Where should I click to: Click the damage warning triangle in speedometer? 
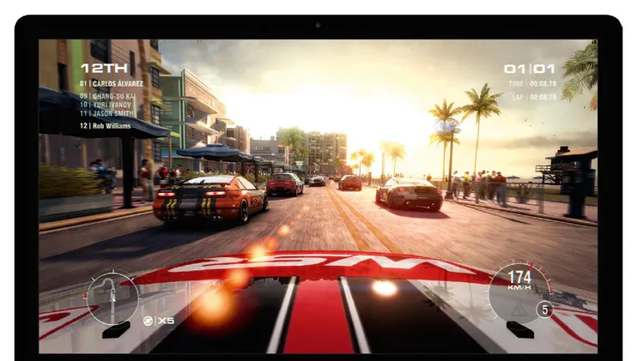pos(519,310)
